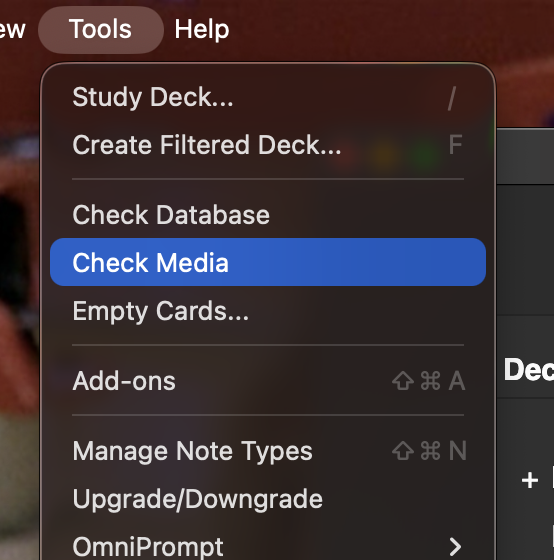Select the highlighted Check Media entry

click(x=268, y=262)
